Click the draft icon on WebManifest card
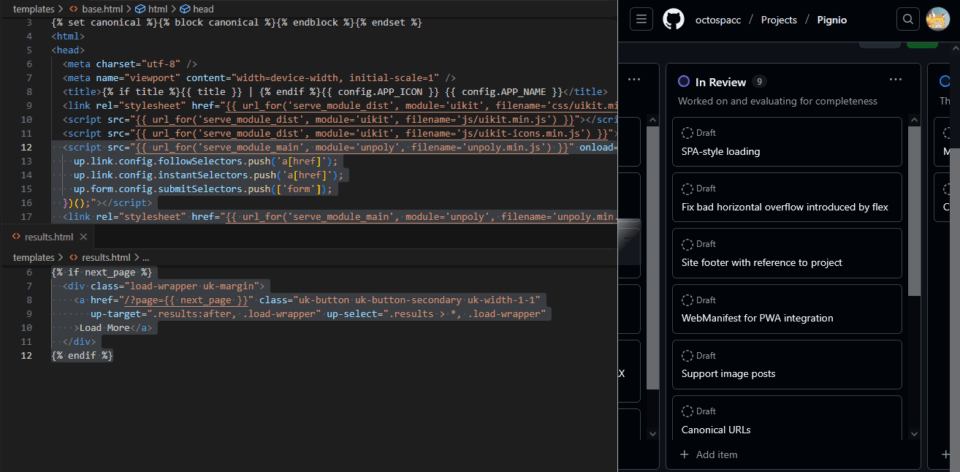This screenshot has height=472, width=960. click(x=687, y=300)
